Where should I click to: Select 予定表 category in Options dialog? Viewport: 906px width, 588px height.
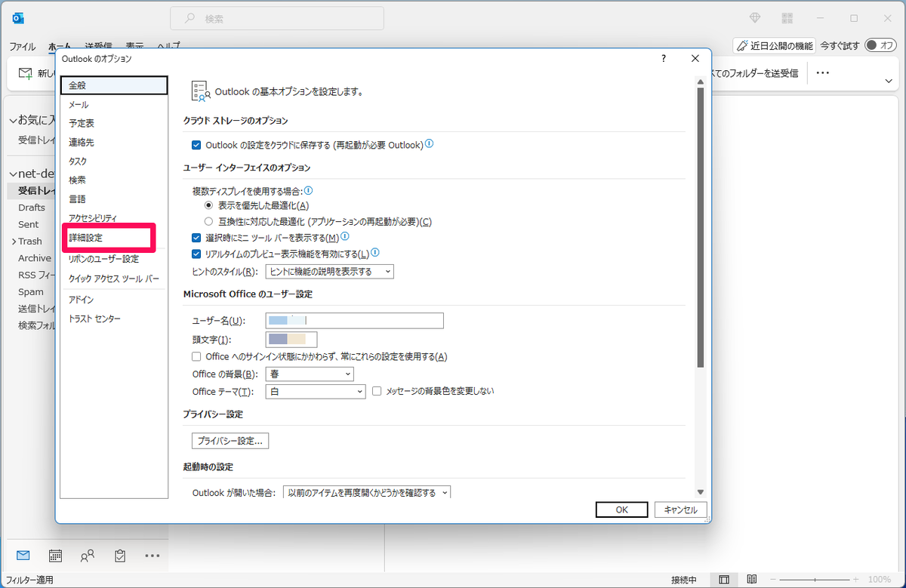tap(114, 123)
